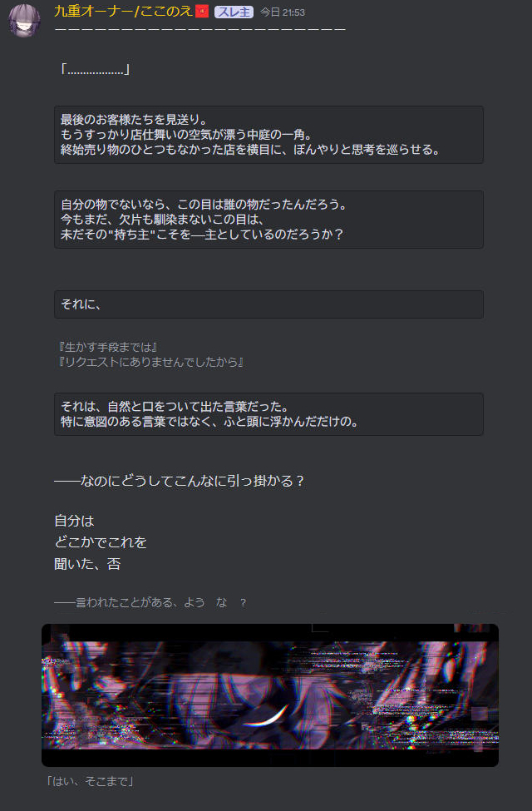Select the code block starting 自分の物でないなら

click(x=268, y=220)
